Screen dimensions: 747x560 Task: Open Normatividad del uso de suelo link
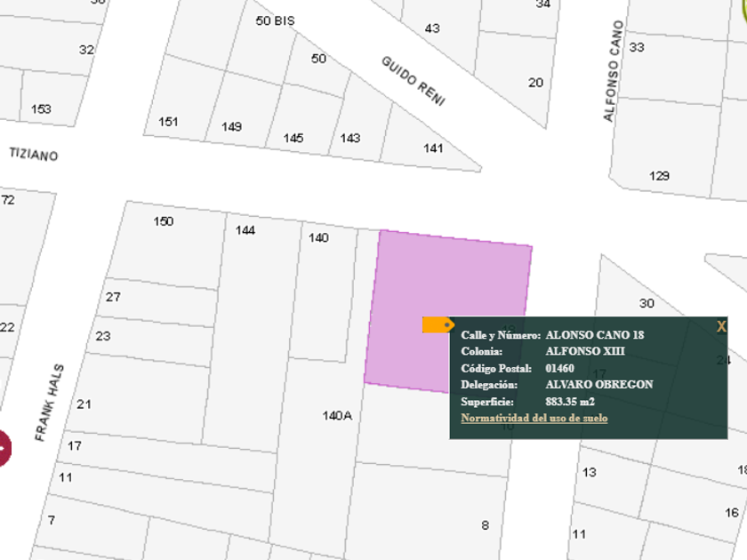[x=534, y=418]
